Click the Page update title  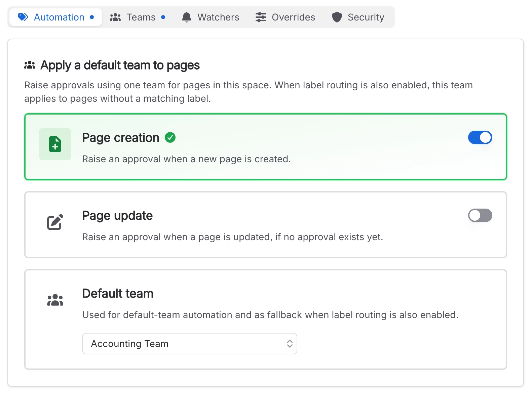[117, 216]
